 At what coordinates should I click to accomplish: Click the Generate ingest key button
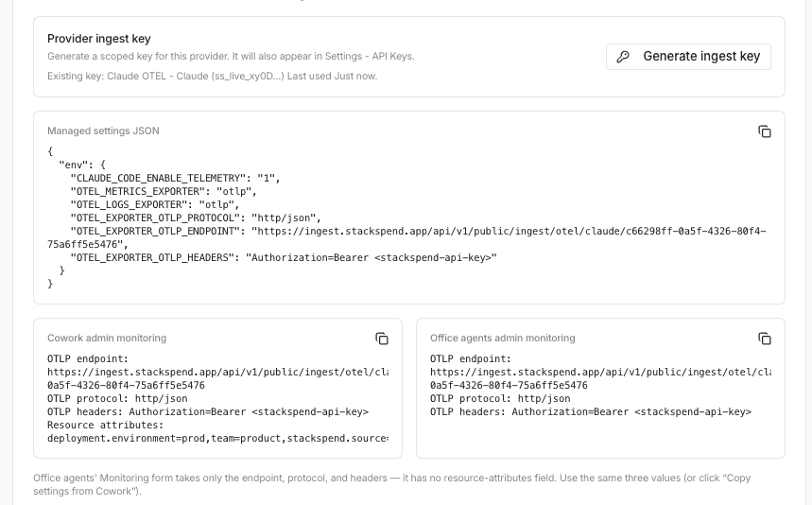click(688, 57)
